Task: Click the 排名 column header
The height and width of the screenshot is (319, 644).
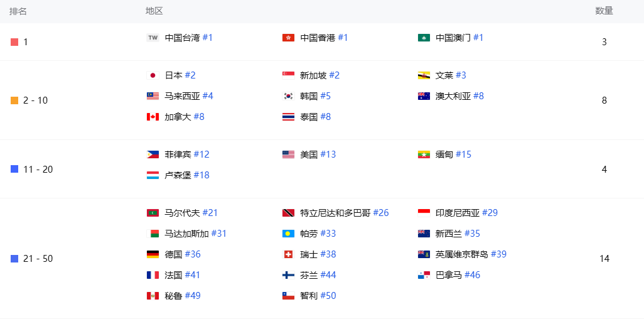Action: [x=18, y=11]
